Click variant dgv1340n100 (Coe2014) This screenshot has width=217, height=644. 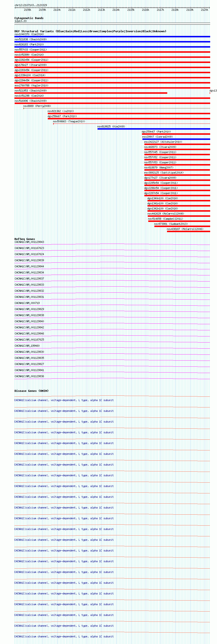(x=163, y=198)
